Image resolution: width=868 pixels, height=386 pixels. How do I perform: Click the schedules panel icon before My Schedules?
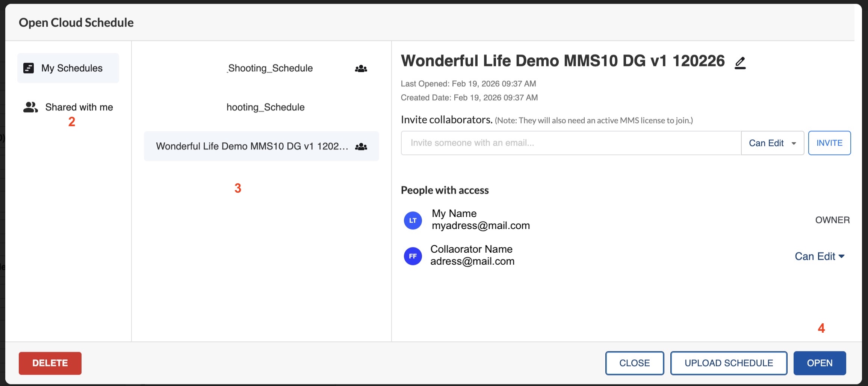(29, 68)
